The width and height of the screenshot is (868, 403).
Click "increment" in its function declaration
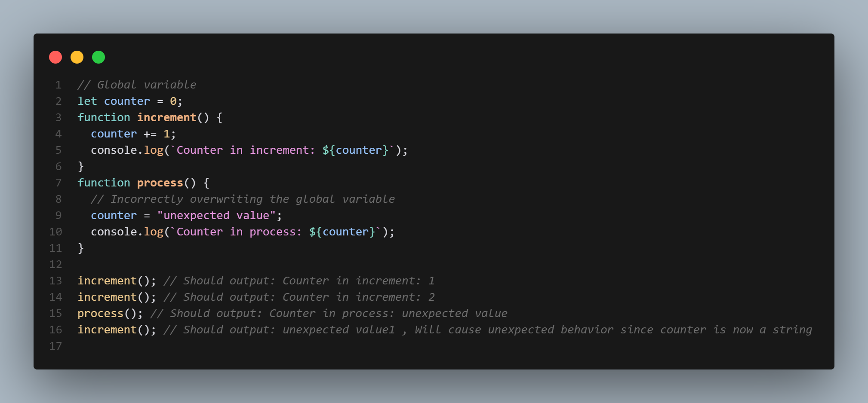coord(166,118)
